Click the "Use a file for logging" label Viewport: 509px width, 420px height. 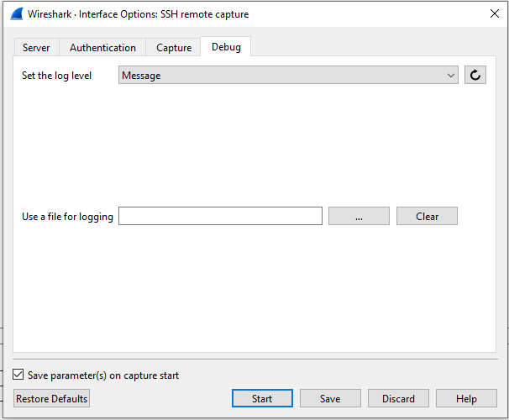(67, 217)
